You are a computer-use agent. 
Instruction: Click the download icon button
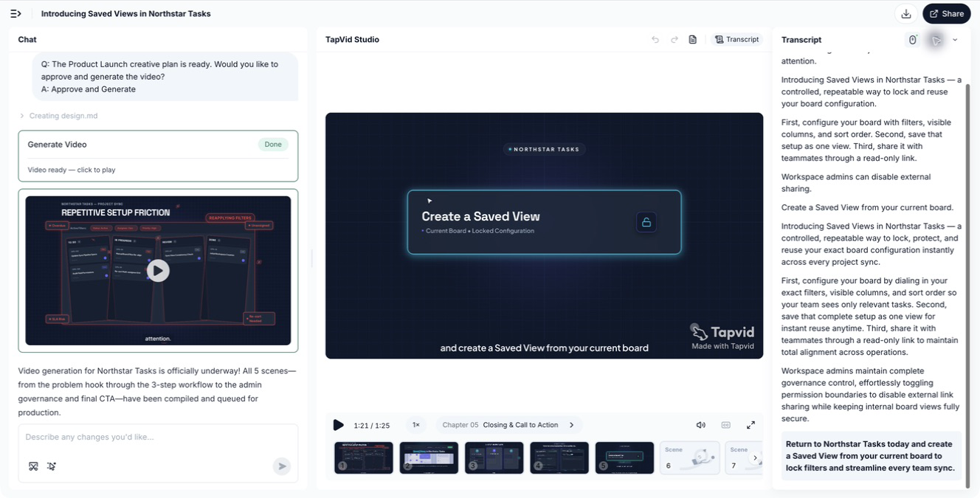click(x=906, y=13)
